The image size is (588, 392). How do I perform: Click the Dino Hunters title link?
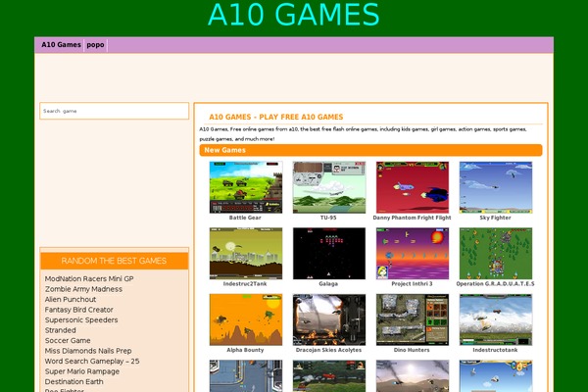412,350
